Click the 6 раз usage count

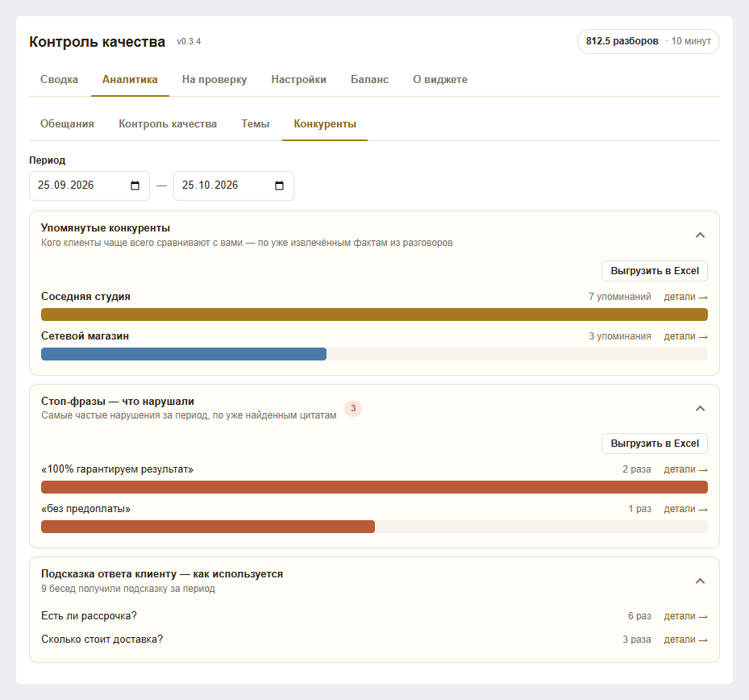(x=639, y=616)
